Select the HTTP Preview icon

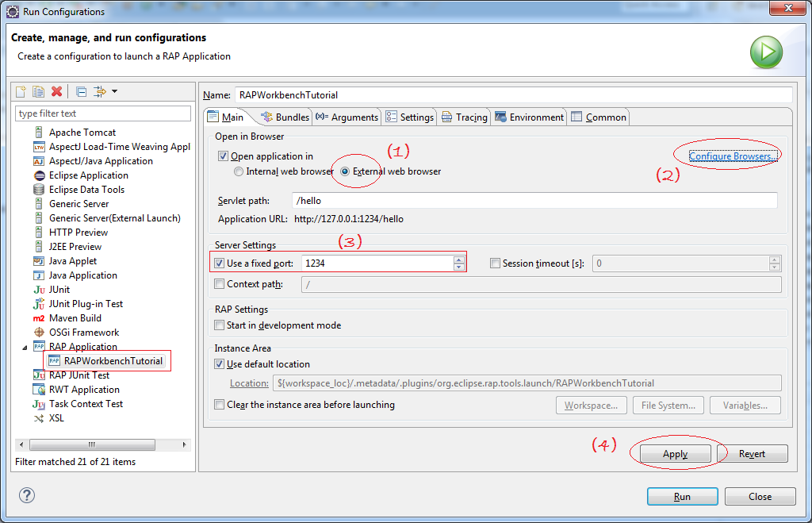pos(39,233)
